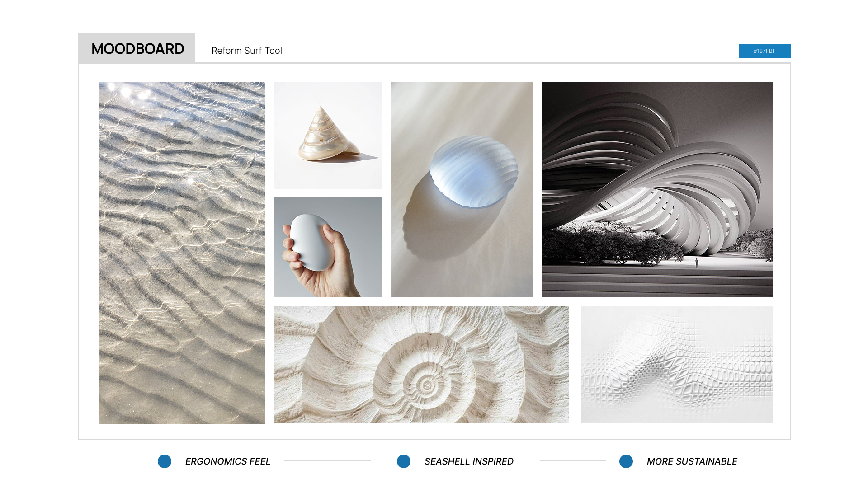Click the gray line after Seashell Inspired
The width and height of the screenshot is (868, 488).
[x=572, y=460]
